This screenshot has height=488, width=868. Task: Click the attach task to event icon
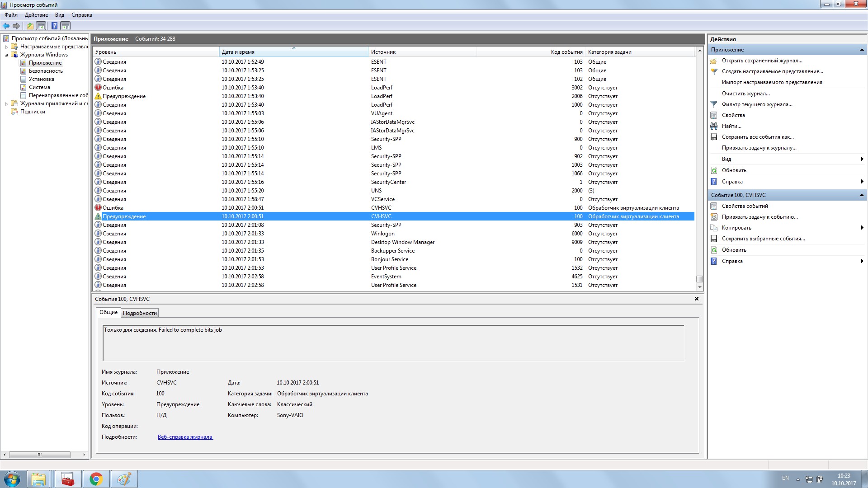tap(714, 217)
